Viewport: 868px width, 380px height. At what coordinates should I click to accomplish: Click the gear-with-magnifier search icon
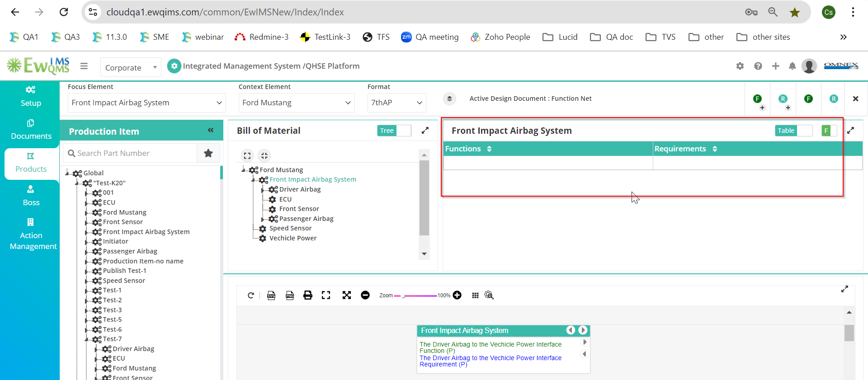pyautogui.click(x=489, y=296)
